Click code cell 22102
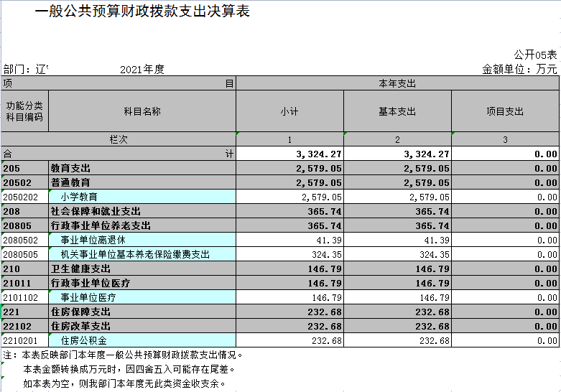 click(x=24, y=325)
